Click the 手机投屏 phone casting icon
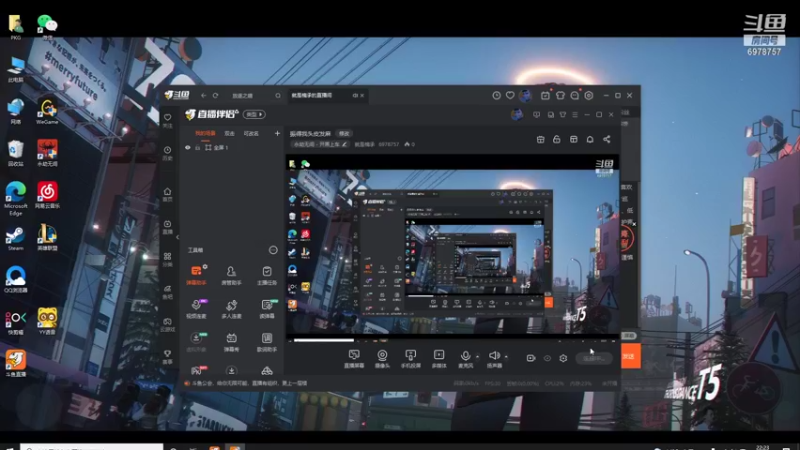This screenshot has height=450, width=800. 410,356
